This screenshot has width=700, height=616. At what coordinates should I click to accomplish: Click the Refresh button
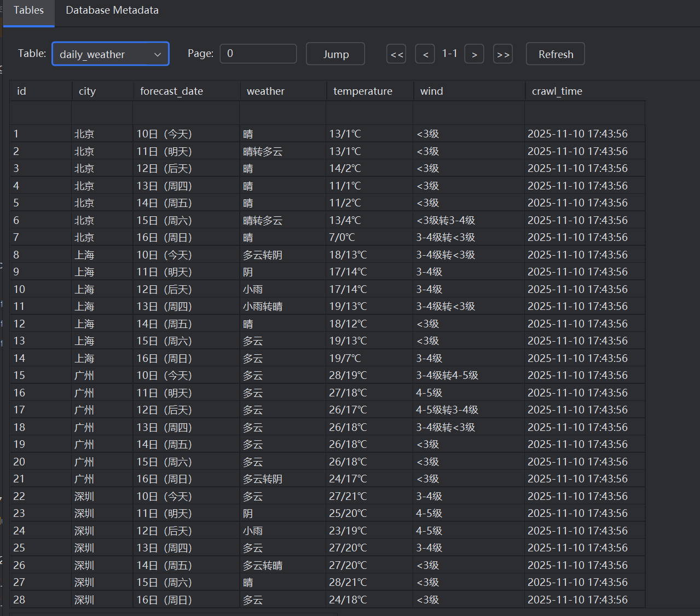tap(556, 54)
